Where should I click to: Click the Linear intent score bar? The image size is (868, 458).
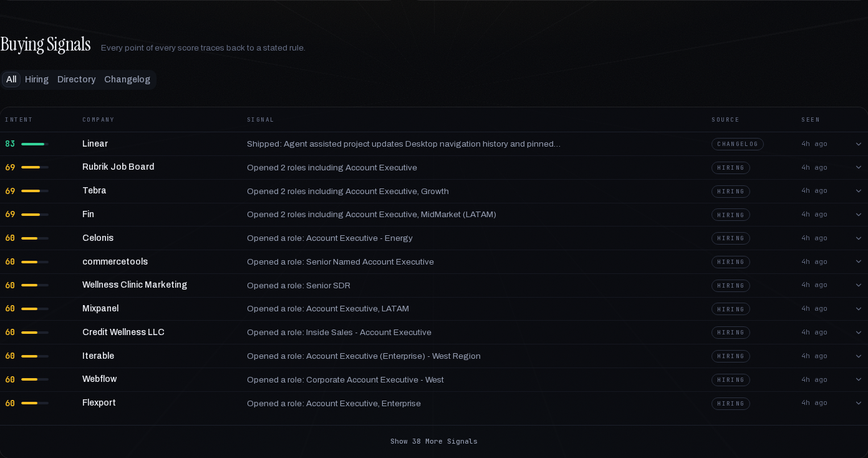point(35,144)
